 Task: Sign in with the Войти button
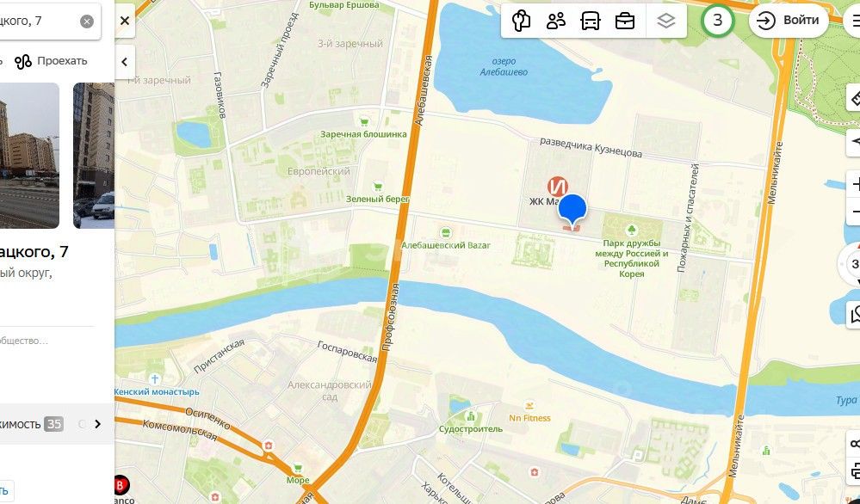pos(789,21)
